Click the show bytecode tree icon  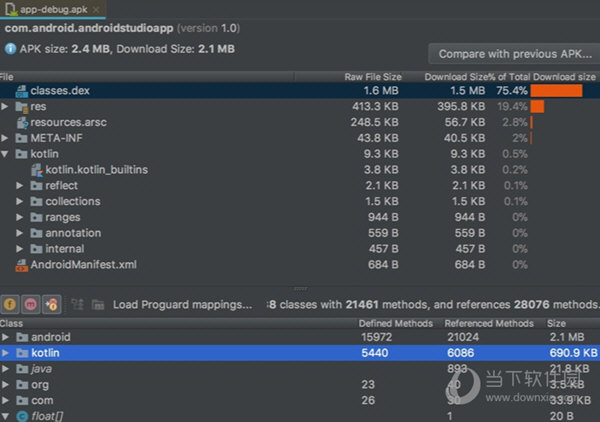pyautogui.click(x=78, y=305)
